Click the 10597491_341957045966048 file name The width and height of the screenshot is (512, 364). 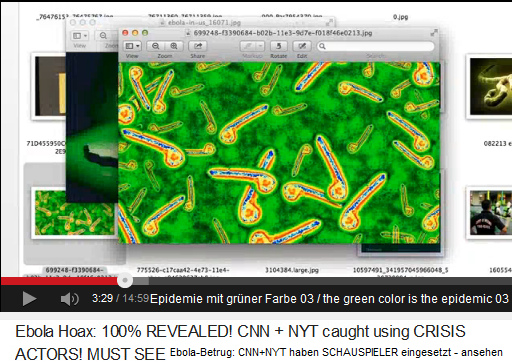[x=400, y=270]
